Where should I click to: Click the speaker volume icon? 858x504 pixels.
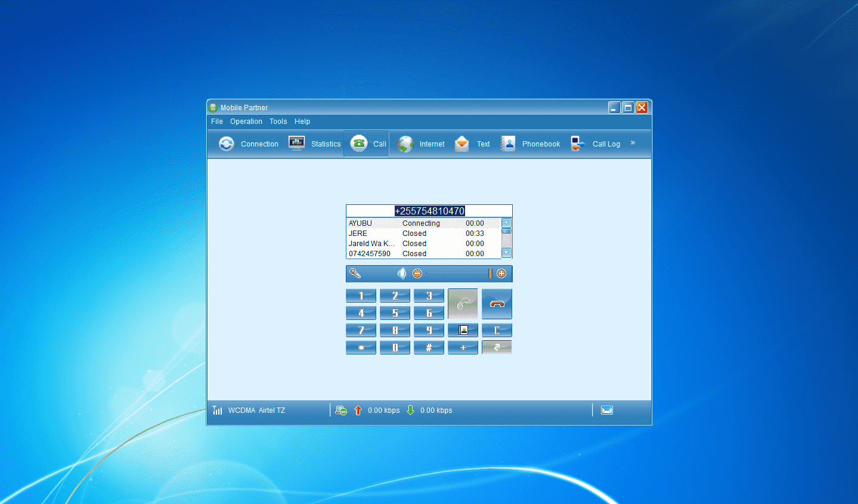point(402,273)
